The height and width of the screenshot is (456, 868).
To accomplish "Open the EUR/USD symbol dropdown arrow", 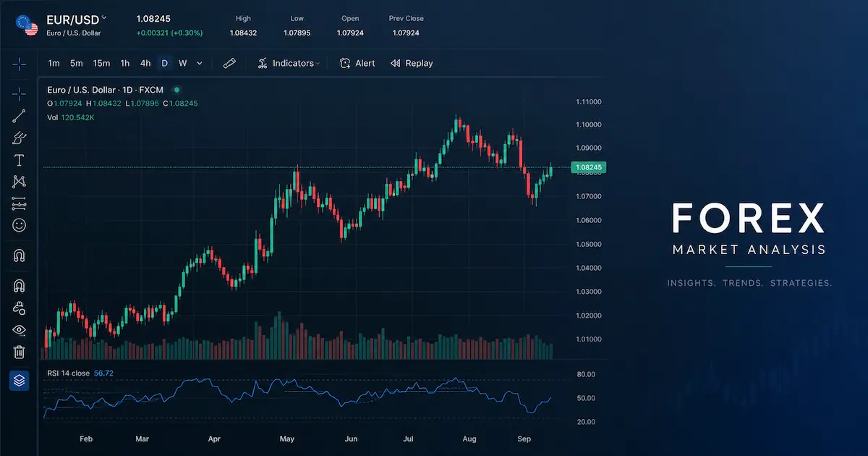I will point(104,17).
